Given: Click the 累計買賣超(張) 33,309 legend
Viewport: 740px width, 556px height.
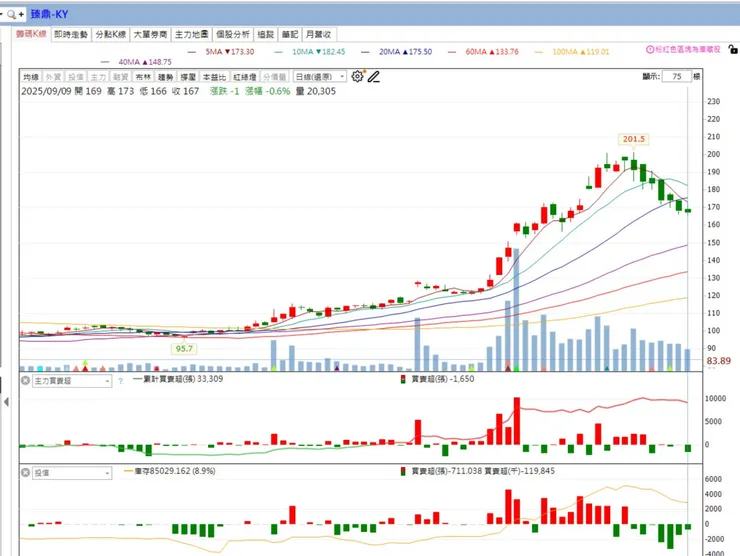Looking at the screenshot, I should click(178, 379).
